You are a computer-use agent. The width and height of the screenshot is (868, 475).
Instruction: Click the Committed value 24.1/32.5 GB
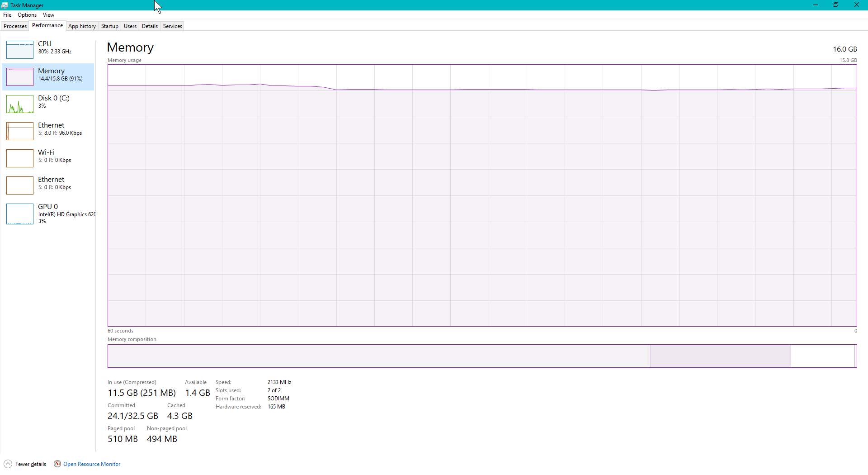(x=133, y=416)
